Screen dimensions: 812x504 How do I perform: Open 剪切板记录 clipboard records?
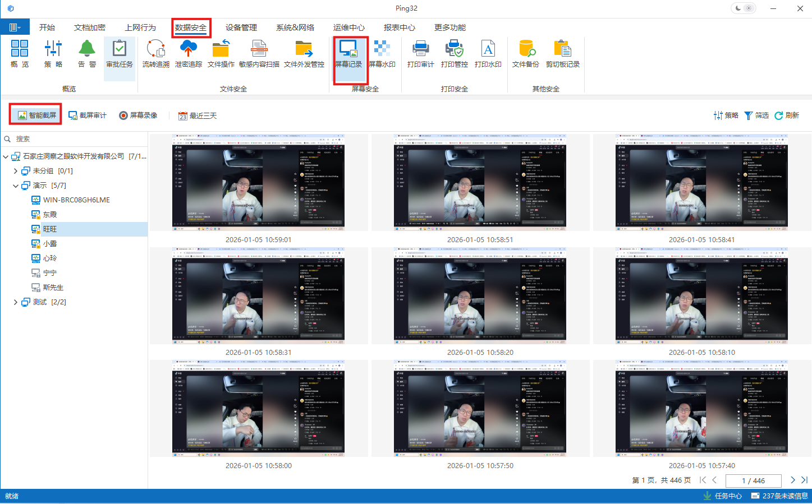(562, 54)
